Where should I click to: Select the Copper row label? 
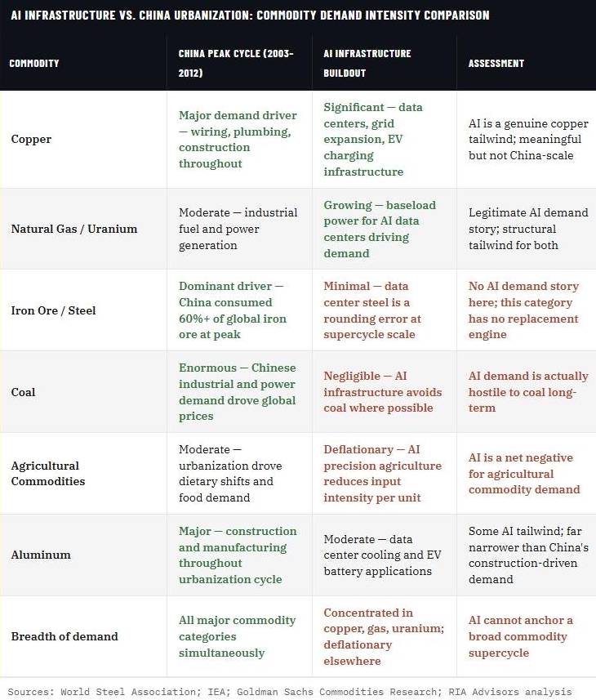click(31, 140)
